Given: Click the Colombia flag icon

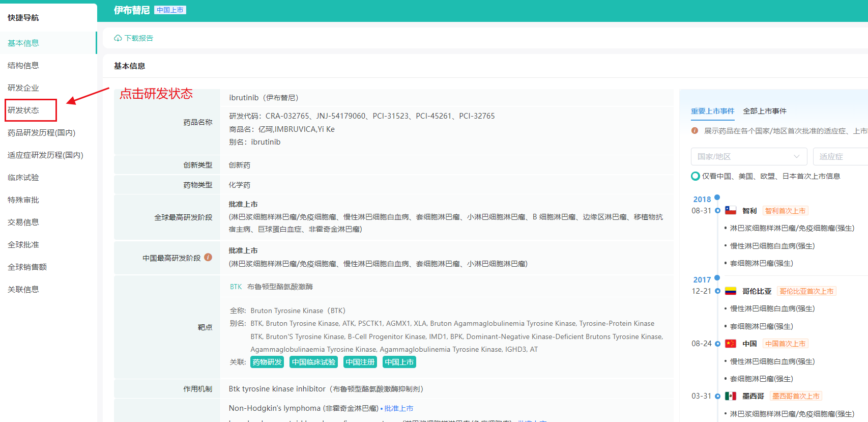Looking at the screenshot, I should [731, 291].
